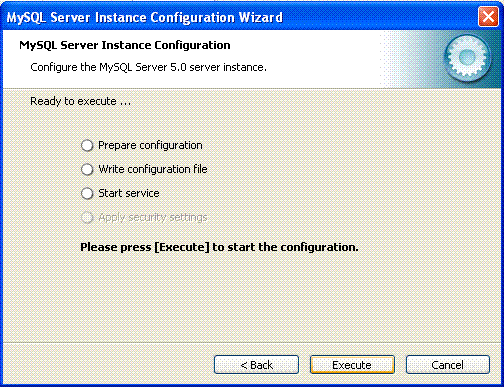Abort the wizard with the Cancel button

(x=448, y=365)
